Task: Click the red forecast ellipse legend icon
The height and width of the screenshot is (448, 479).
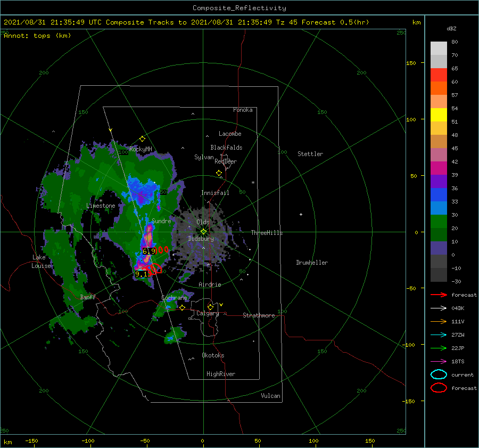Action: pos(439,388)
